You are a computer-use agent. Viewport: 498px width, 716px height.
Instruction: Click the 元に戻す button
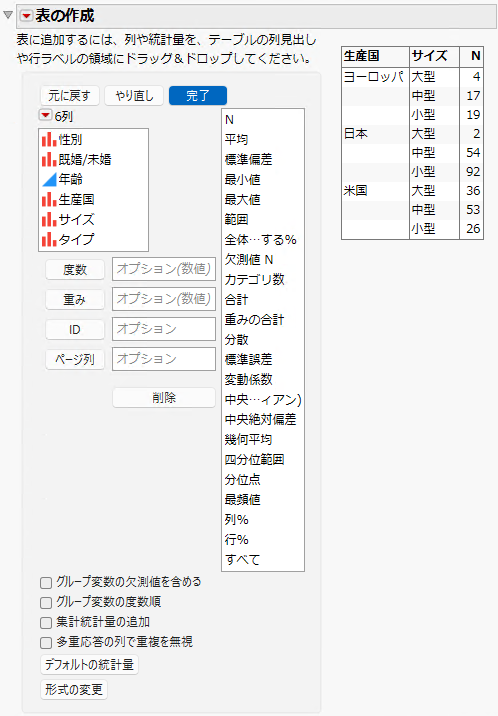pos(69,96)
